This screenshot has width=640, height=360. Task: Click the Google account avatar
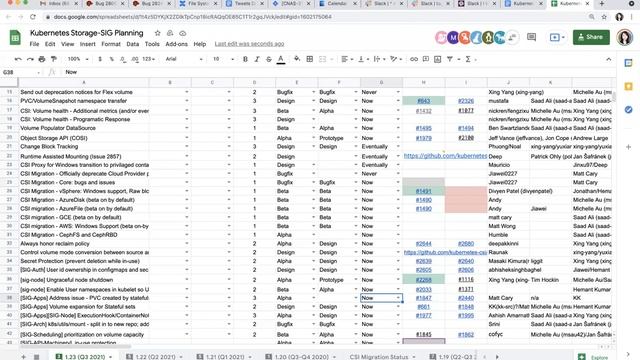point(624,38)
